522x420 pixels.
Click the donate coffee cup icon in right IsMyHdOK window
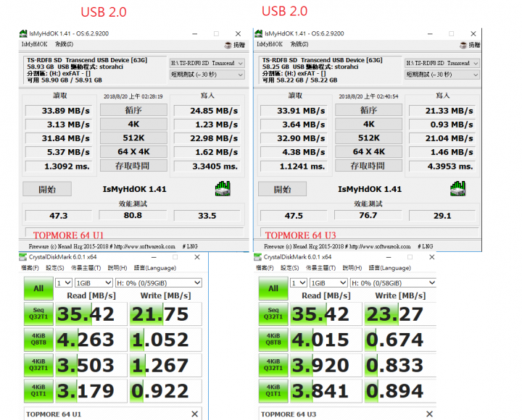tap(463, 45)
